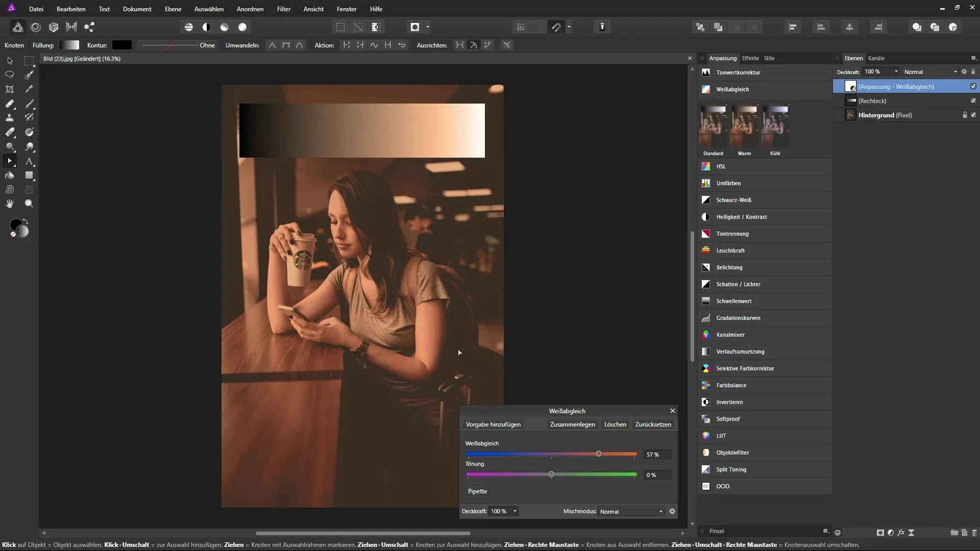980x551 pixels.
Task: Click the Zusammenlegen button
Action: tap(572, 424)
